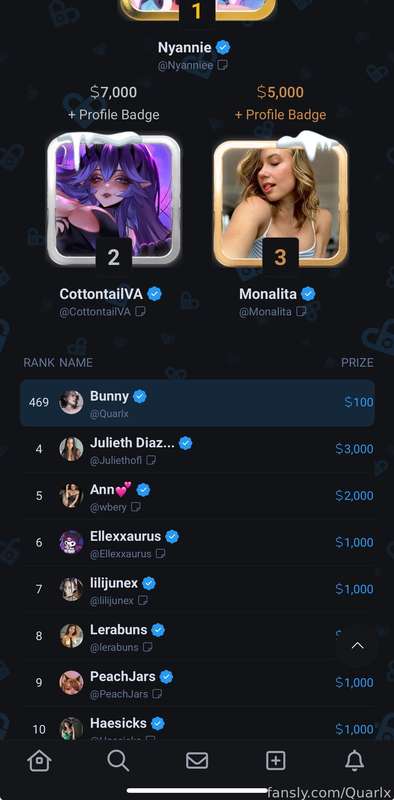The image size is (394, 800).
Task: Open the Home icon in bottom navigation
Action: (39, 761)
